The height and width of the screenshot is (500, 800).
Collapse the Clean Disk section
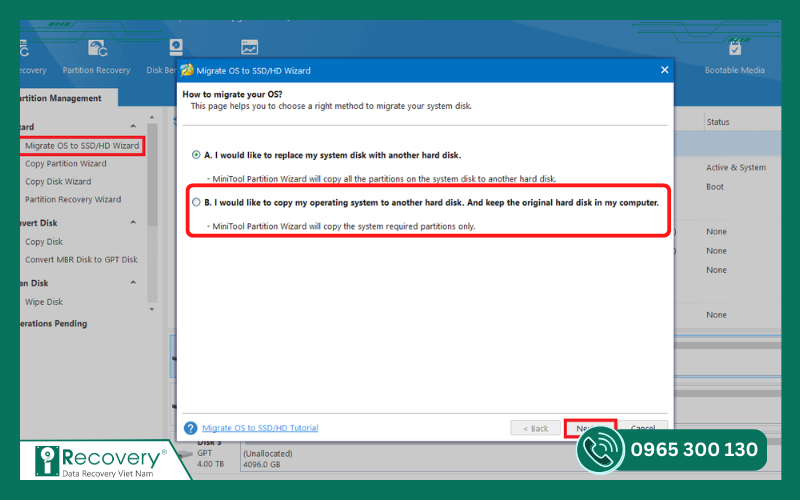click(133, 283)
